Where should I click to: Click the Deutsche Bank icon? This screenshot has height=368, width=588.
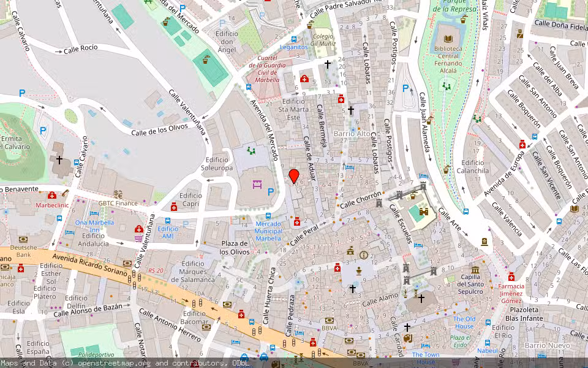pyautogui.click(x=23, y=240)
